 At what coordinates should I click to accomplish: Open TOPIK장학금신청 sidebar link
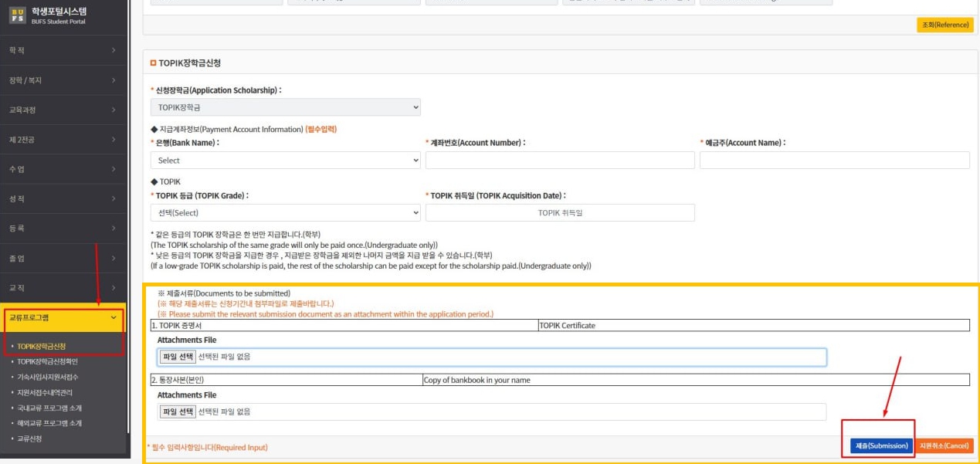[x=42, y=346]
